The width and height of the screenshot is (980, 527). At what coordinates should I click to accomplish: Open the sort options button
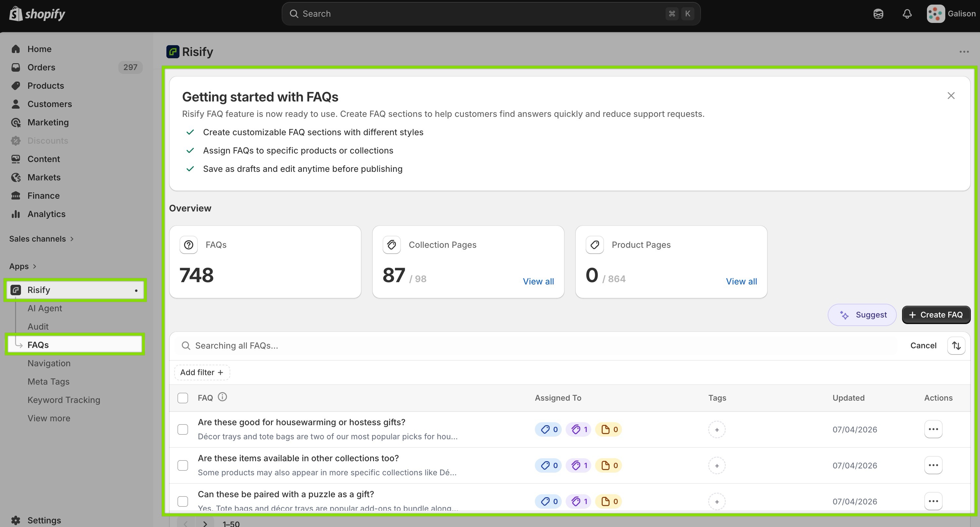pyautogui.click(x=956, y=345)
